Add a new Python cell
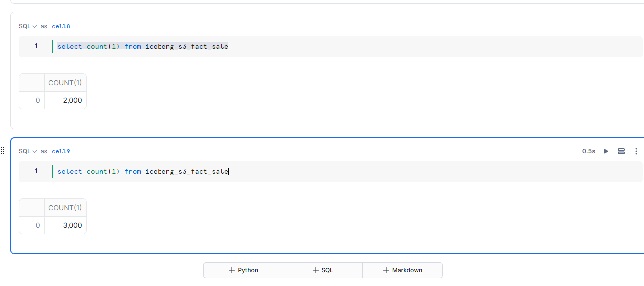644x286 pixels. click(243, 270)
